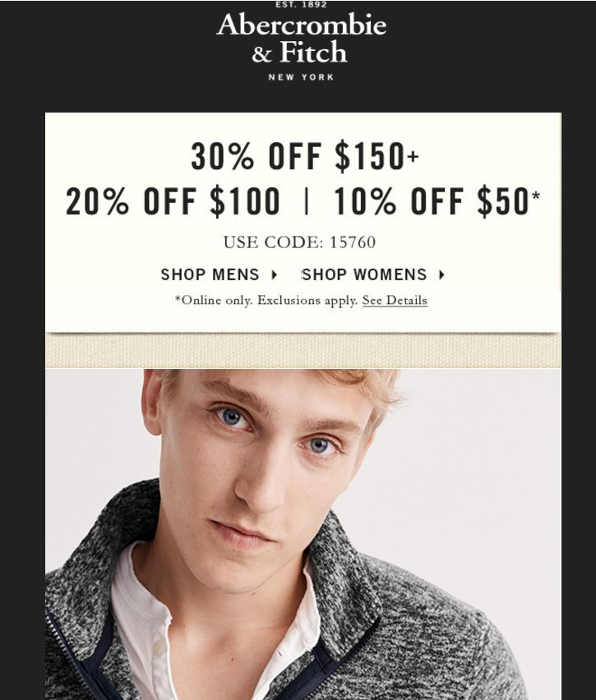Screen dimensions: 596x700
Task: Click the beige canvas strip below the offer
Action: (303, 351)
